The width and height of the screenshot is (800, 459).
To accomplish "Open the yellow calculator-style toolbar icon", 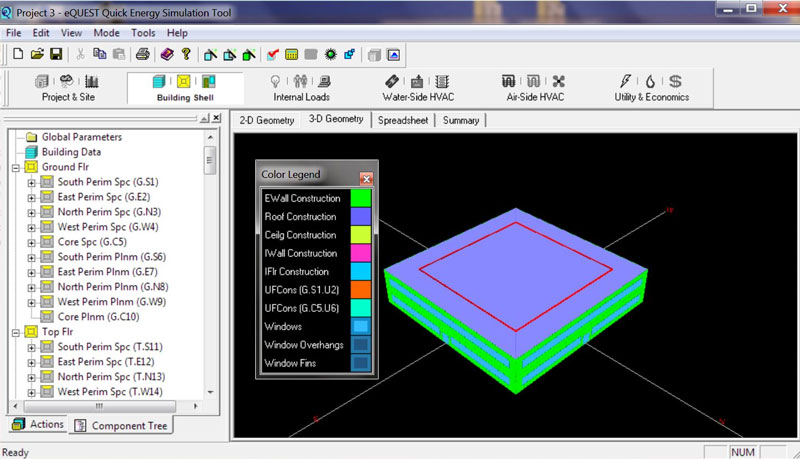I will [291, 55].
